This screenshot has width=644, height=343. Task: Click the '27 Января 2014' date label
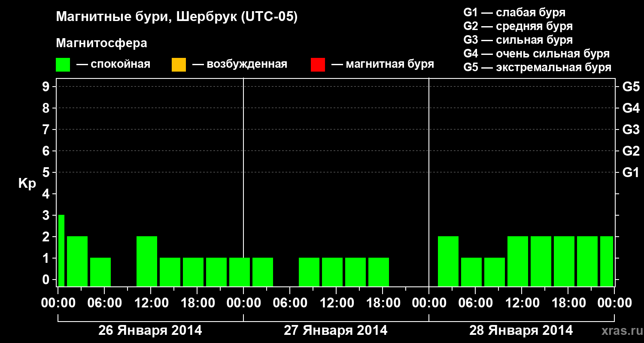pyautogui.click(x=336, y=331)
